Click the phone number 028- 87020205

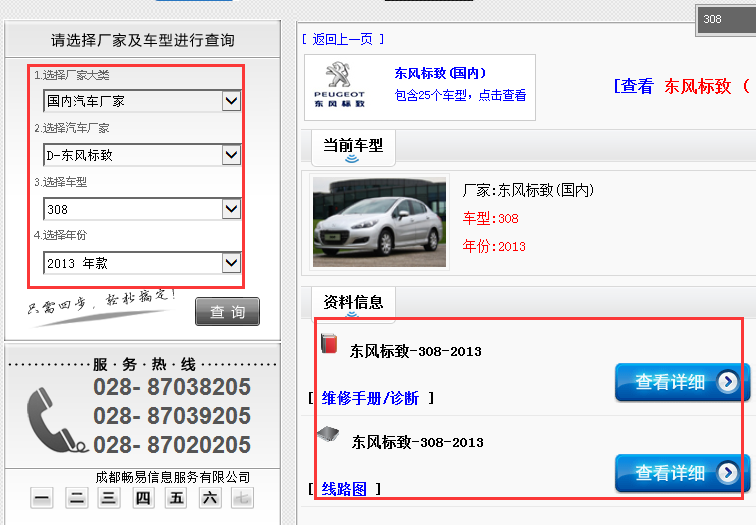pos(172,445)
